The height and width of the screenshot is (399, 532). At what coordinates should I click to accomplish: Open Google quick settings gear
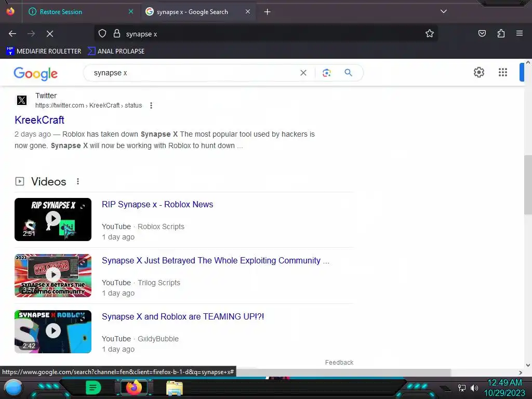478,72
